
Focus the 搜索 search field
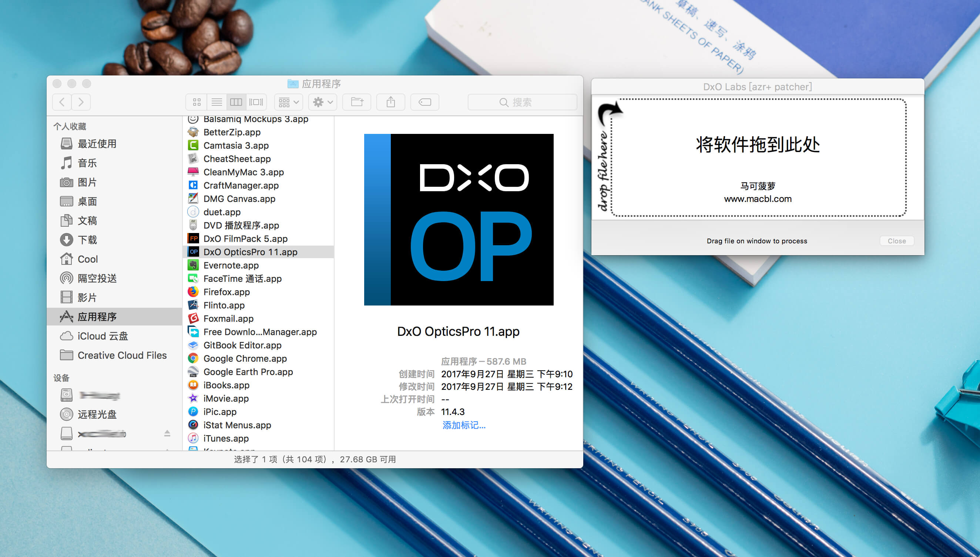pos(522,102)
